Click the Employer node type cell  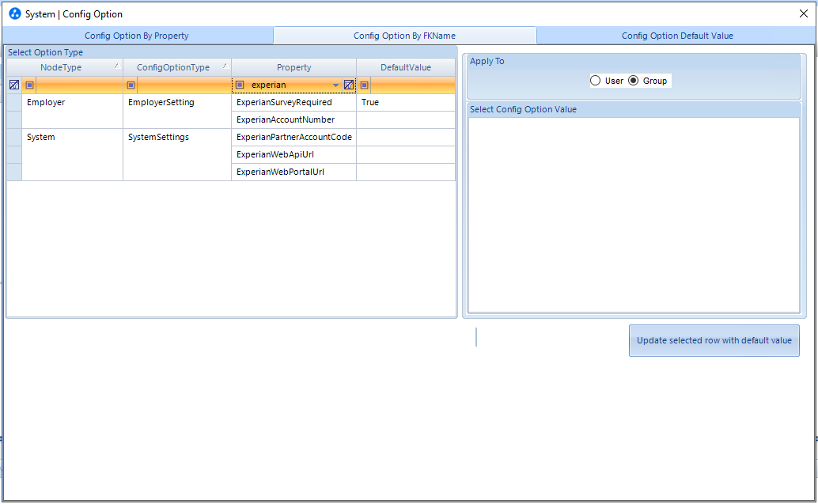coord(72,111)
